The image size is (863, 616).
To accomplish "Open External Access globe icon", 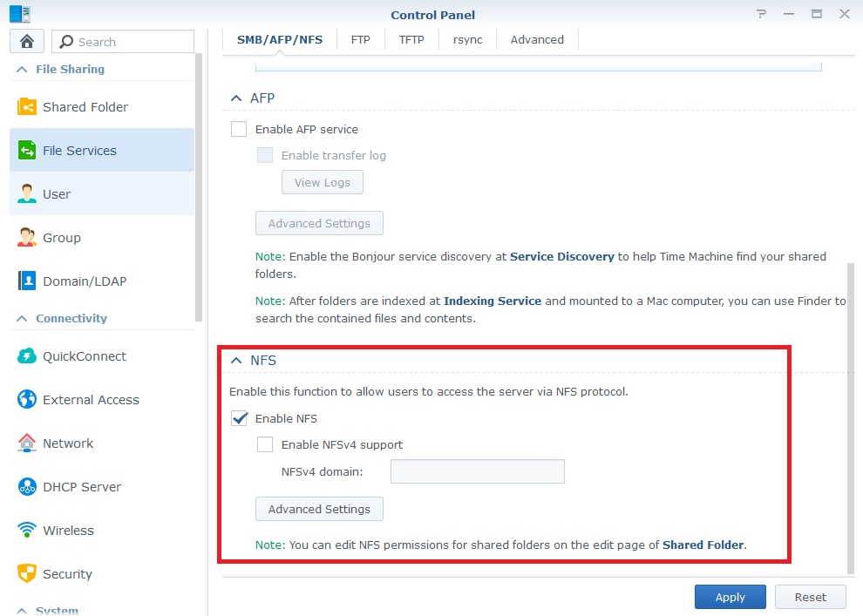I will (27, 400).
